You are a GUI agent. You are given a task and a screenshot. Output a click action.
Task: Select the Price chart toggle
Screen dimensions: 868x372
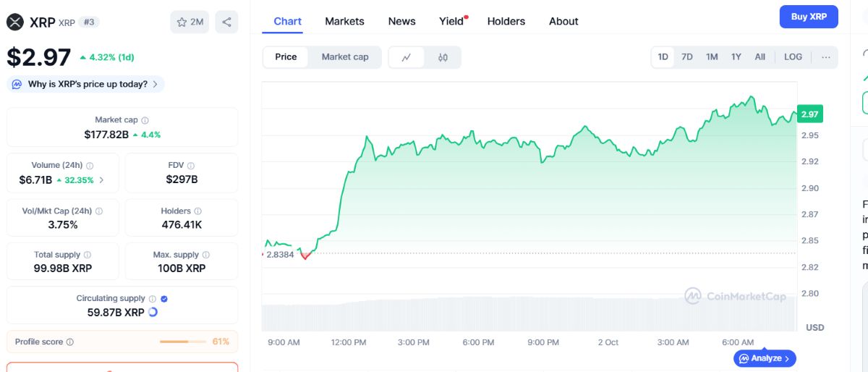pos(286,57)
